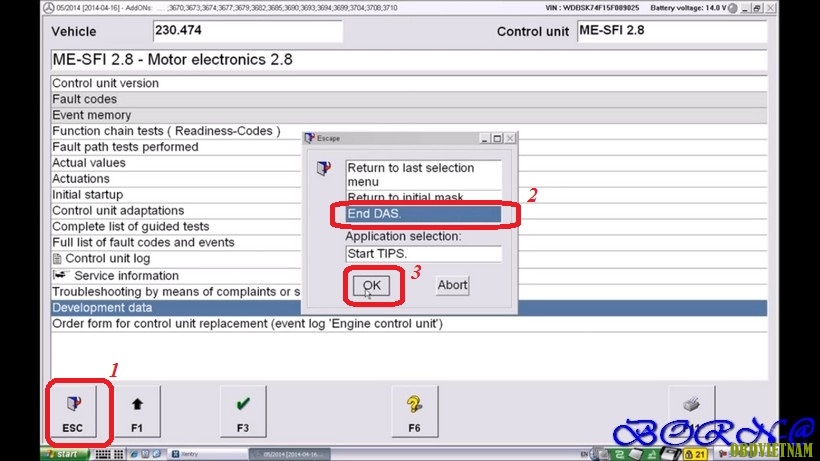Click 'ME-SFI 2.8 - Motor electronics 2.8' heading
Screen dimensions: 820x461
pyautogui.click(x=409, y=60)
